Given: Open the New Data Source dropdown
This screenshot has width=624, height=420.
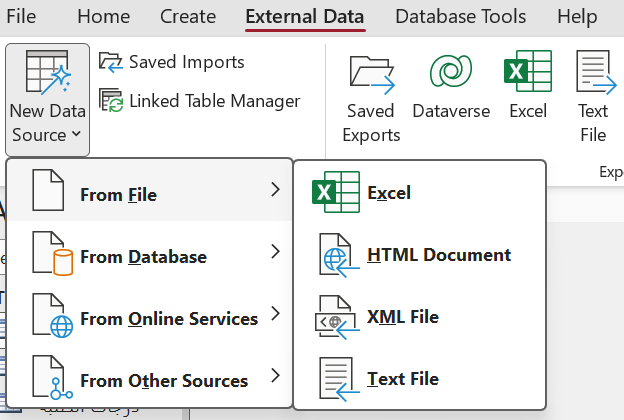Looking at the screenshot, I should [x=47, y=100].
